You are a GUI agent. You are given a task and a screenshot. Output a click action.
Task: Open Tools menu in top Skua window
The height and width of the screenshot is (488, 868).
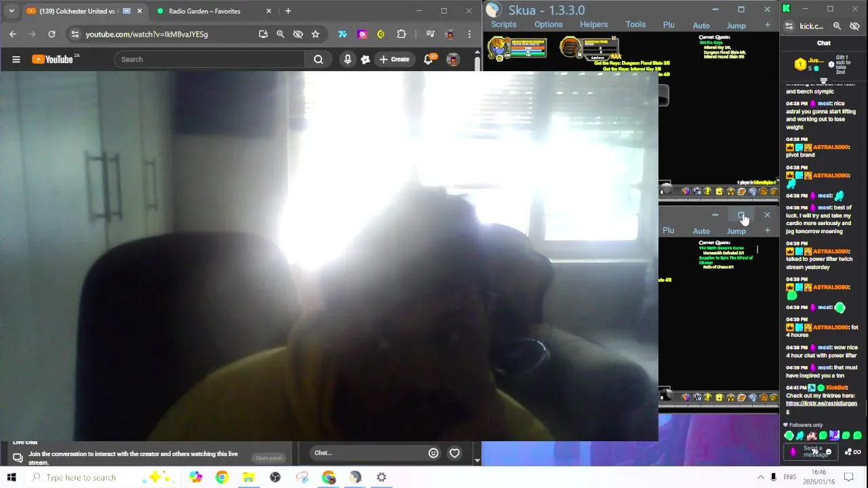tap(635, 24)
